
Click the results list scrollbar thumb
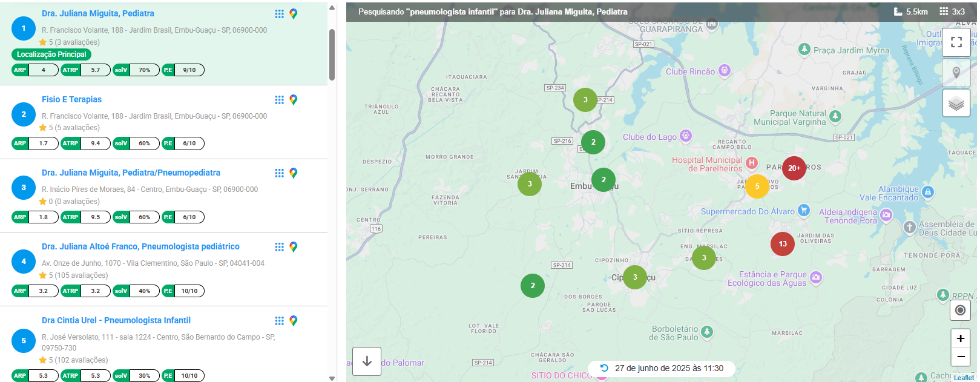point(332,54)
